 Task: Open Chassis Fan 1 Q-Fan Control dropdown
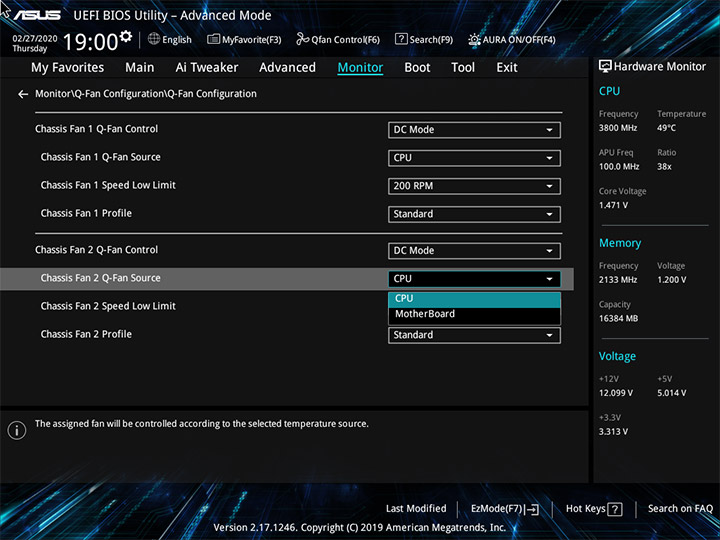point(474,130)
